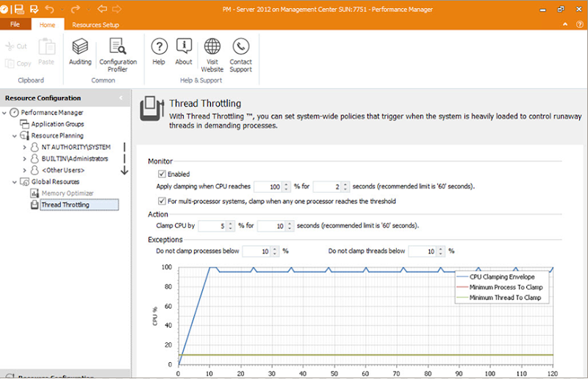
Task: Click the Redo arrow in the title bar
Action: pos(76,9)
